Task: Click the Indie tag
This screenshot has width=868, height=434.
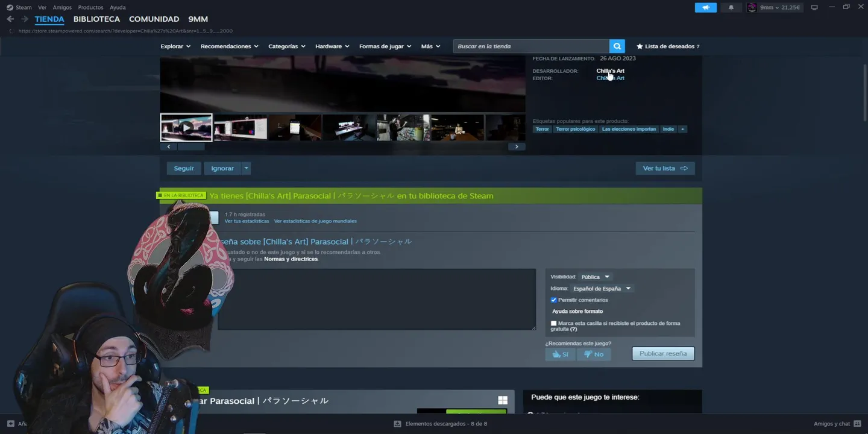Action: pos(668,129)
